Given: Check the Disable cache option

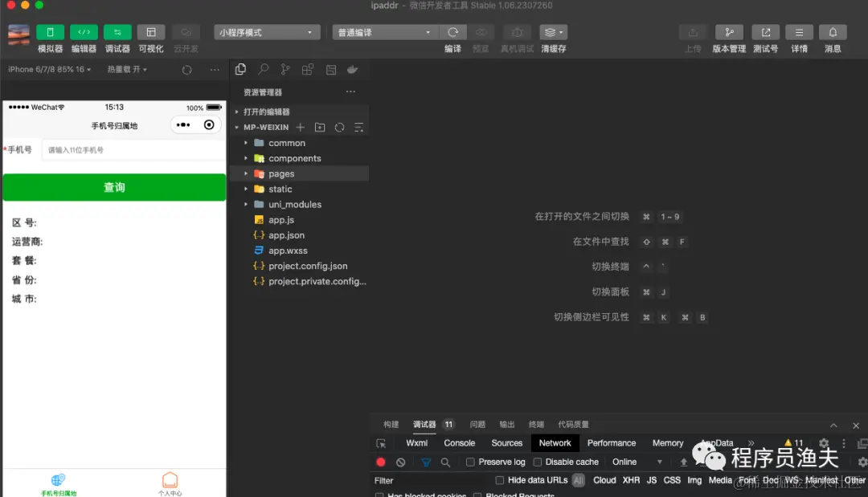Looking at the screenshot, I should (x=537, y=462).
